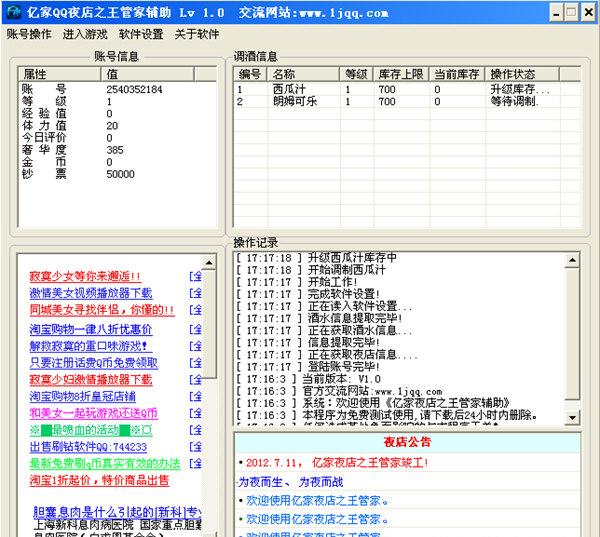600x537 pixels.
Task: Open the 进入游戏 menu
Action: (x=85, y=34)
